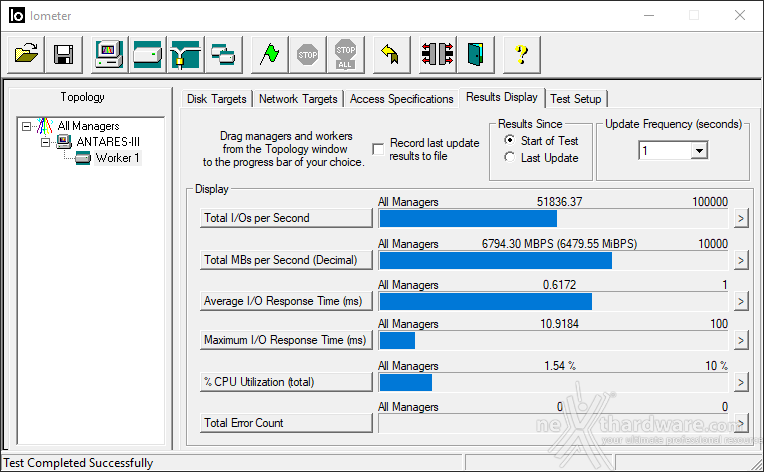Click the Topology panel heading
The width and height of the screenshot is (764, 472).
click(x=82, y=97)
